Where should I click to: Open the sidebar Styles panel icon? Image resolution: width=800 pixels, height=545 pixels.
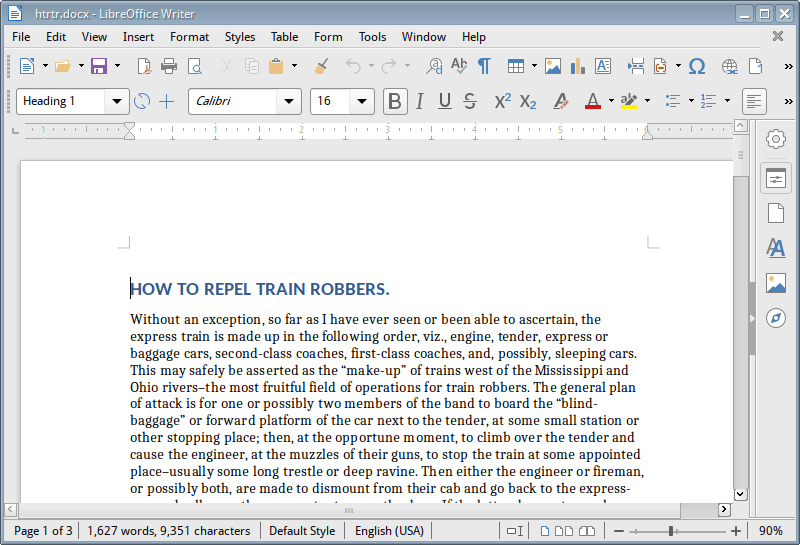775,247
